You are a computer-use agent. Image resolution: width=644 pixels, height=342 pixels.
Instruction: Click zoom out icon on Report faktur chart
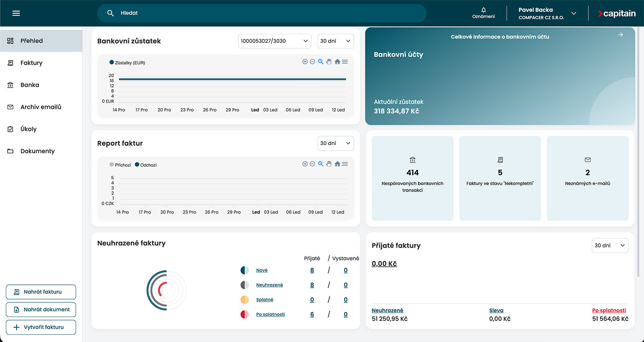(x=312, y=164)
